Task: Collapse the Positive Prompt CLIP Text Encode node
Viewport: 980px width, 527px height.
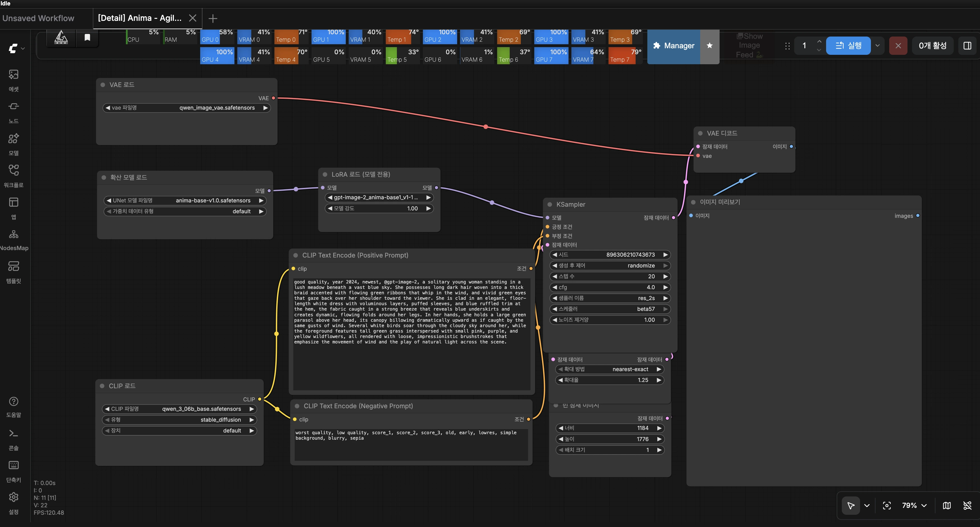Action: click(x=296, y=256)
